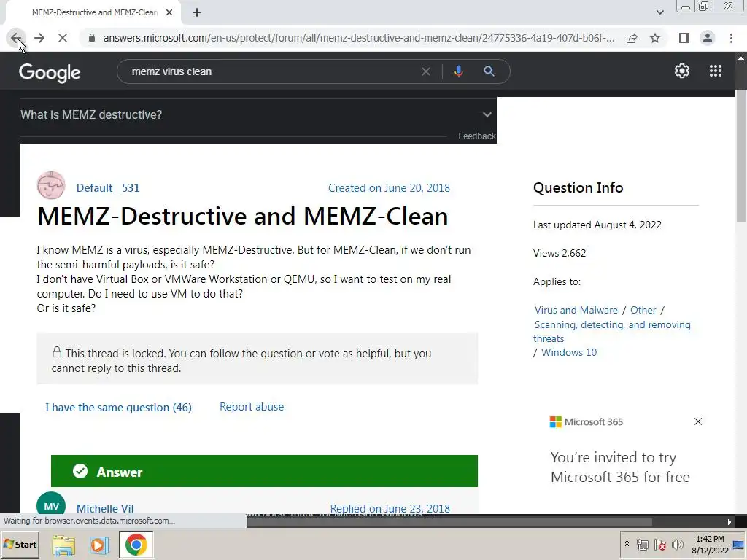Click the MV avatar badge

click(x=51, y=503)
